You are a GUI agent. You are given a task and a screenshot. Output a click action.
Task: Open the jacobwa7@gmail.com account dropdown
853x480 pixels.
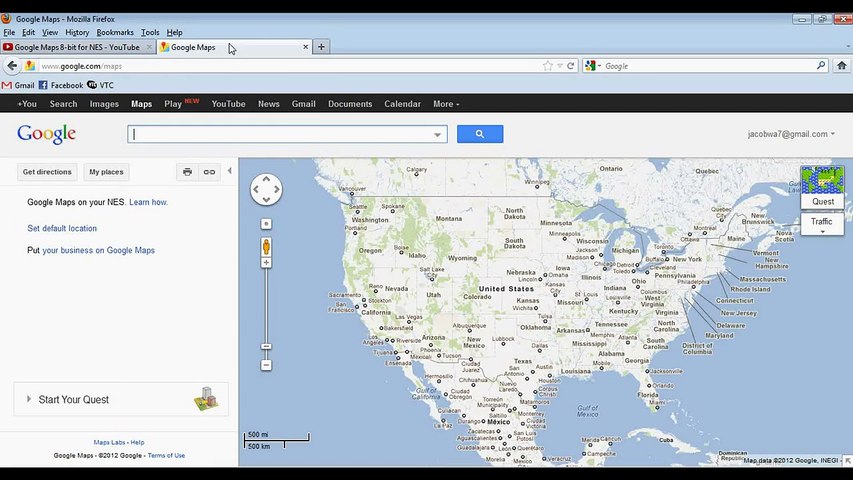click(x=791, y=134)
